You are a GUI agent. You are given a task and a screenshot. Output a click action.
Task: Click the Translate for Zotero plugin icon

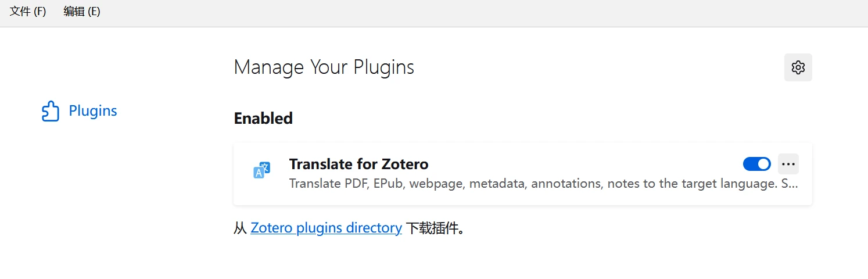coord(262,170)
